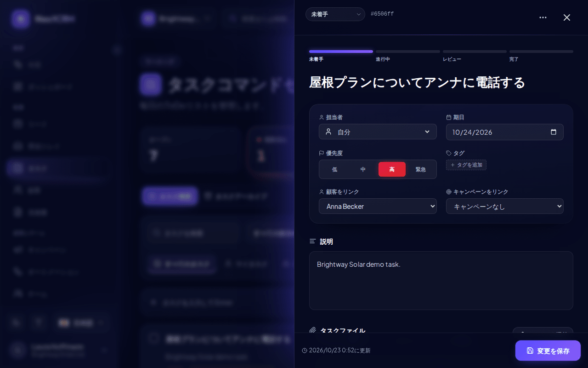Click the 2026/10/23 0:52に更新 timestamp
This screenshot has width=588, height=368.
coord(336,351)
